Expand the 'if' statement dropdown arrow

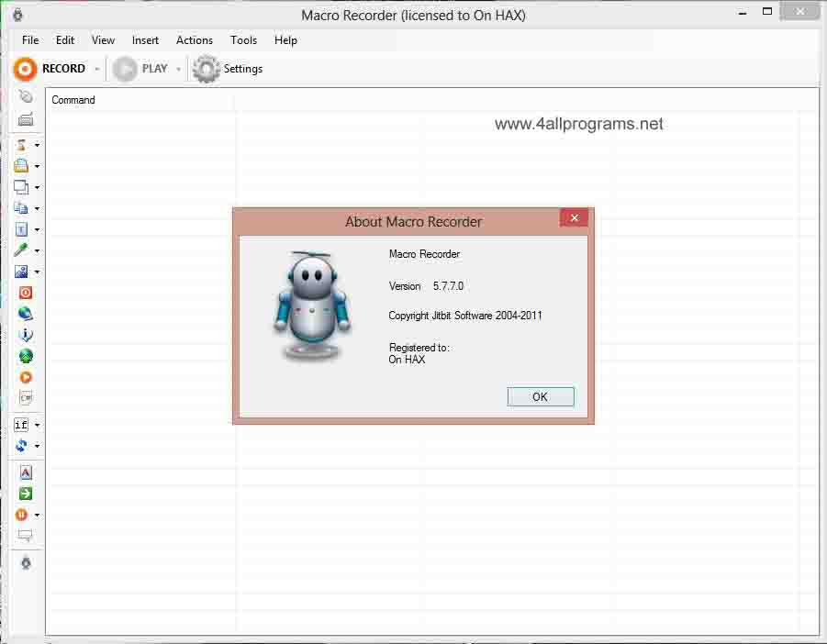[37, 425]
